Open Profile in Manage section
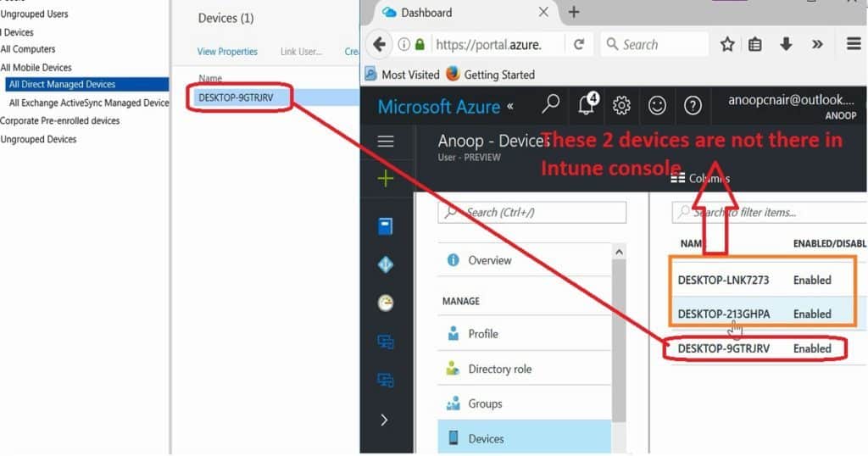This screenshot has height=456, width=868. click(524, 334)
